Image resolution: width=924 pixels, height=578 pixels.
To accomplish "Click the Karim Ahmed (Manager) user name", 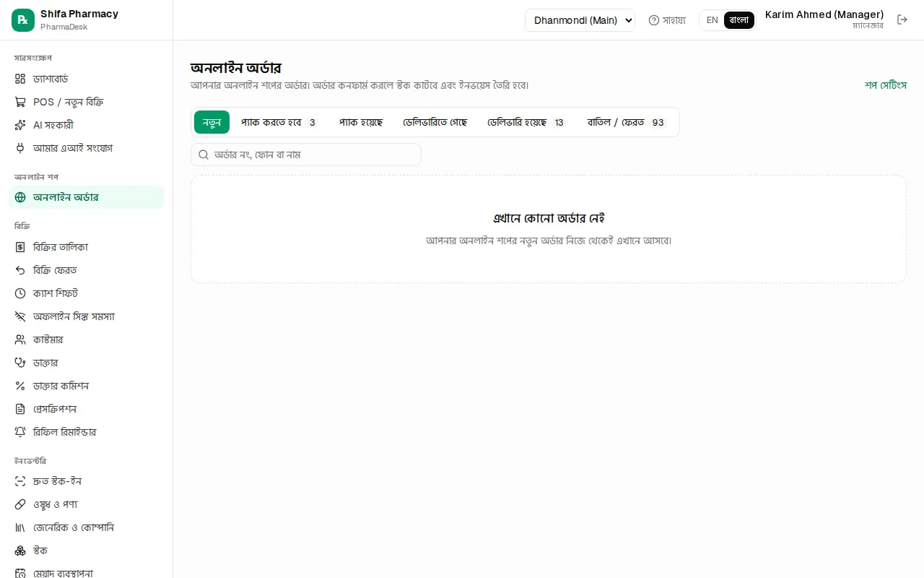I will (x=824, y=14).
